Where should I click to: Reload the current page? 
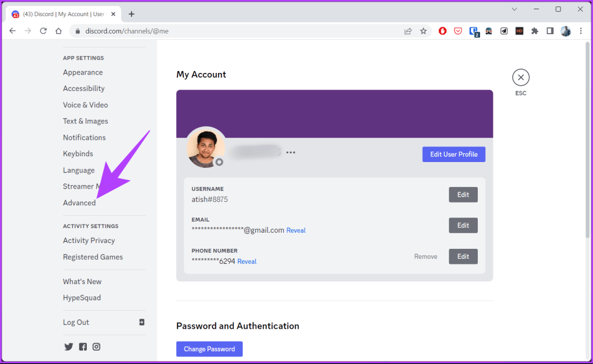(x=43, y=31)
